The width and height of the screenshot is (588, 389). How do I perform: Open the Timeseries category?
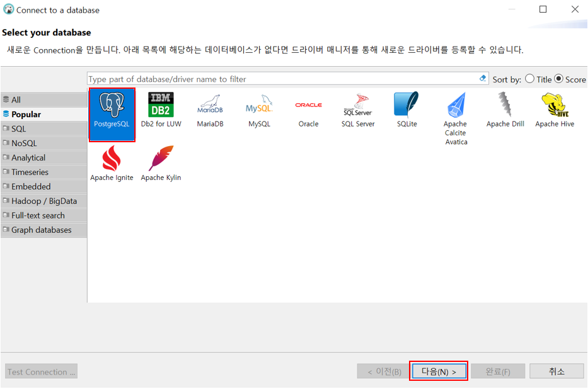pos(44,172)
